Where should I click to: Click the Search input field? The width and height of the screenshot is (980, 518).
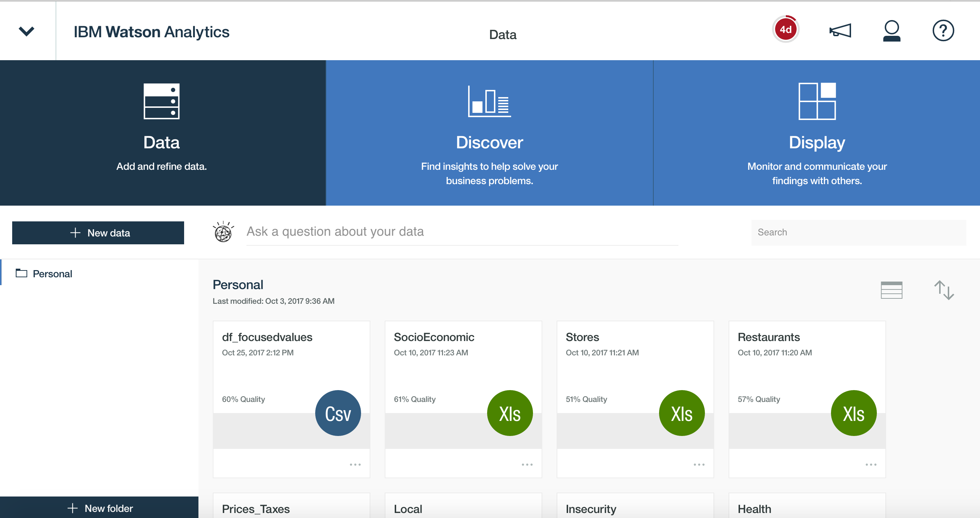coord(858,232)
